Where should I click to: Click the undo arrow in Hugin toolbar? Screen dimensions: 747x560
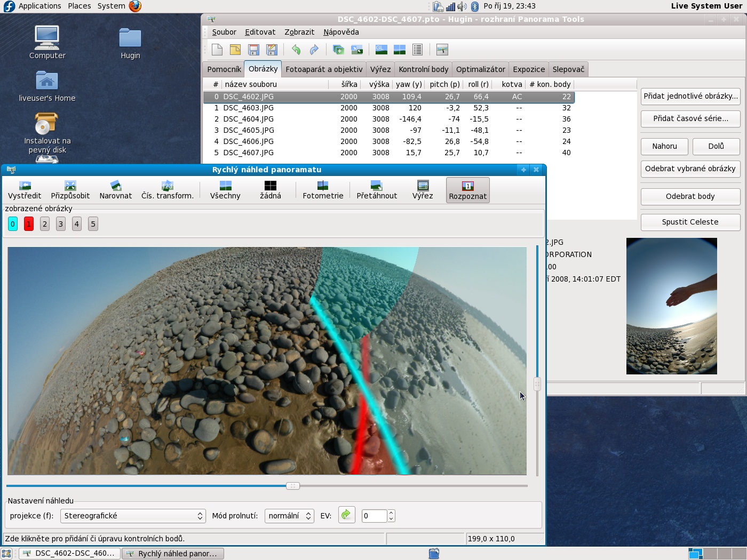[x=296, y=50]
